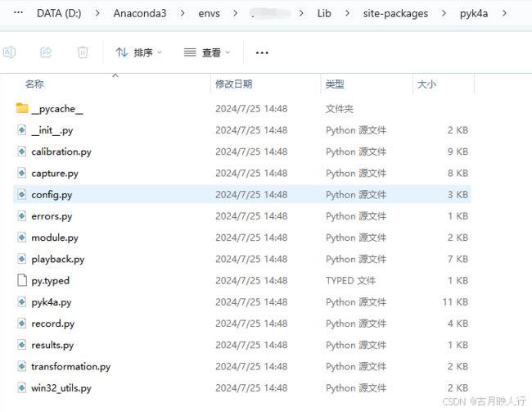Sort by 名称 column header

point(34,84)
